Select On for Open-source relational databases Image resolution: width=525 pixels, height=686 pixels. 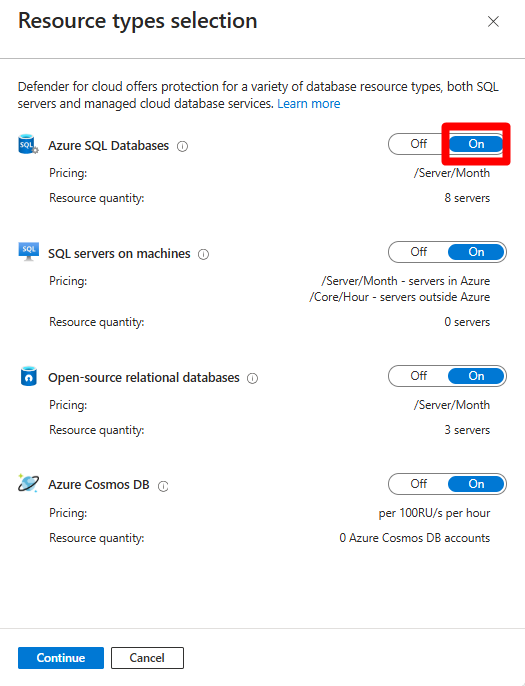(476, 376)
